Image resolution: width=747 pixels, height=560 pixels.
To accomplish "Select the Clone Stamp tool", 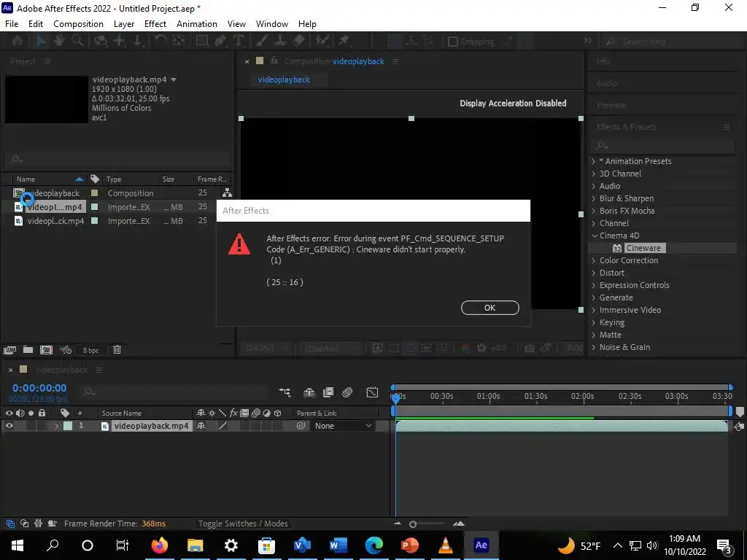I will point(279,41).
